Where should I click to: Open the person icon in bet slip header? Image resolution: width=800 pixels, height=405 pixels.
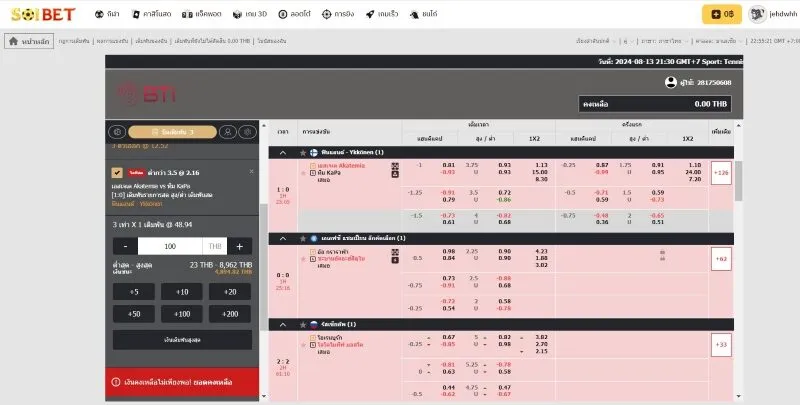228,132
